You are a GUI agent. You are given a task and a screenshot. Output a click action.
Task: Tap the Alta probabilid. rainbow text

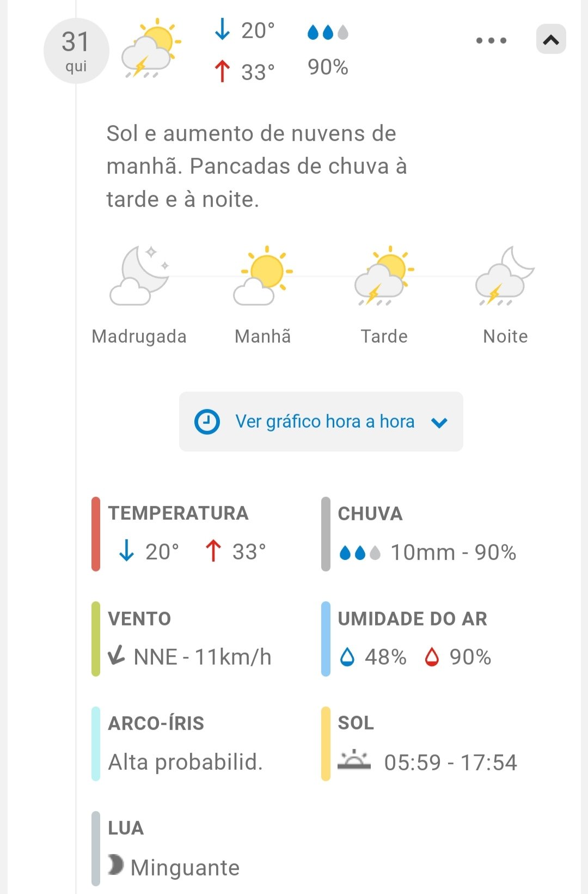(x=186, y=762)
